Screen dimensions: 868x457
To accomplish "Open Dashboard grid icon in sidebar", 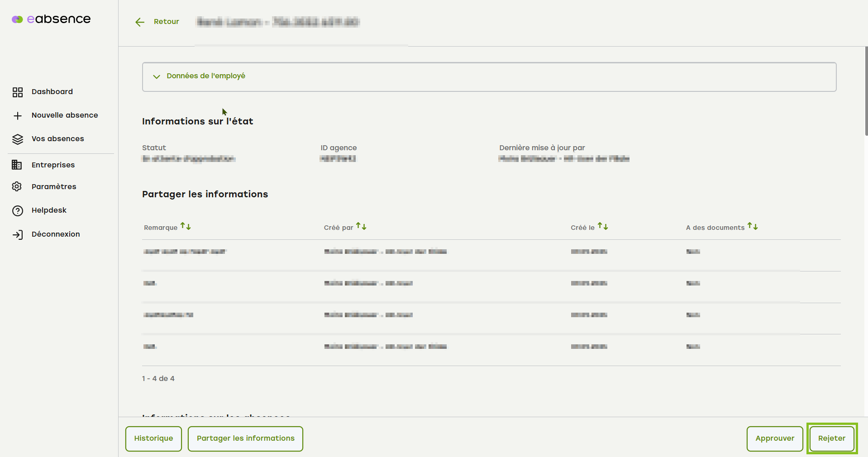I will pyautogui.click(x=18, y=92).
